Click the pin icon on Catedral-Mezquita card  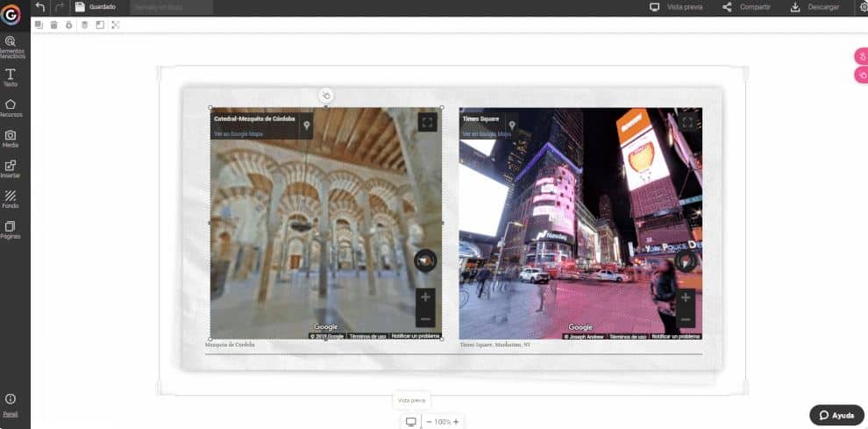[x=306, y=125]
